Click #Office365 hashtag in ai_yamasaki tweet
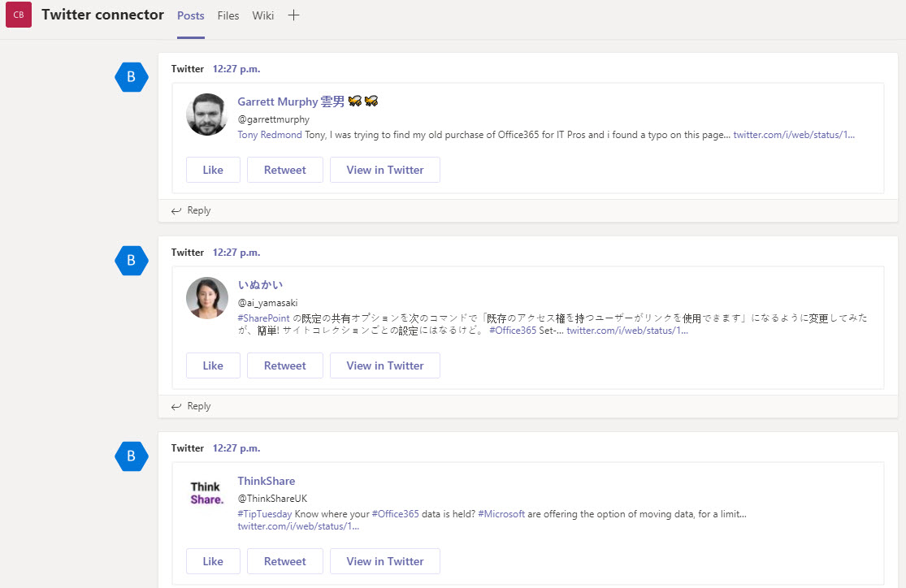The height and width of the screenshot is (588, 906). (x=513, y=331)
